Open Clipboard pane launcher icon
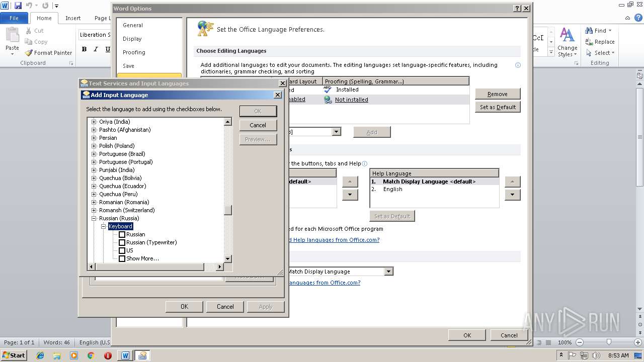Screen dimensions: 644x362 [71, 63]
